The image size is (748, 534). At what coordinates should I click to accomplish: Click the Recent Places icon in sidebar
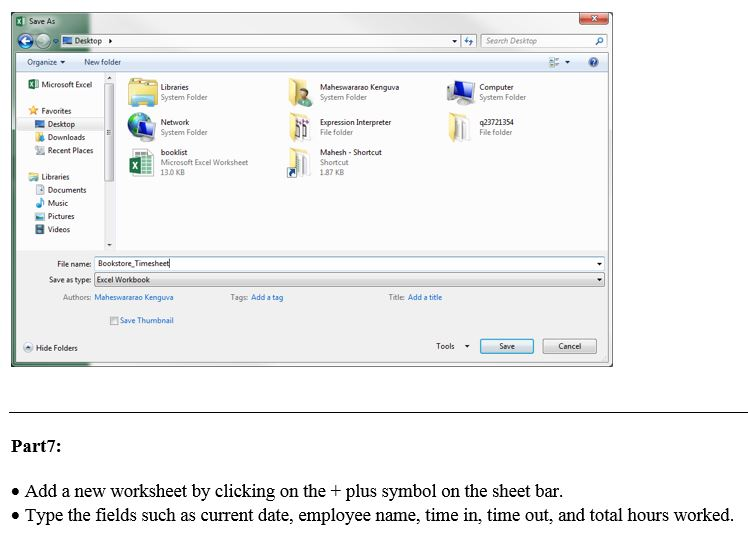[x=40, y=150]
